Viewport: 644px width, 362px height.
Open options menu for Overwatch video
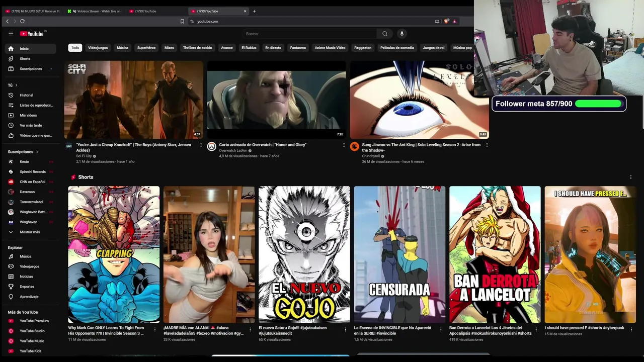click(344, 145)
